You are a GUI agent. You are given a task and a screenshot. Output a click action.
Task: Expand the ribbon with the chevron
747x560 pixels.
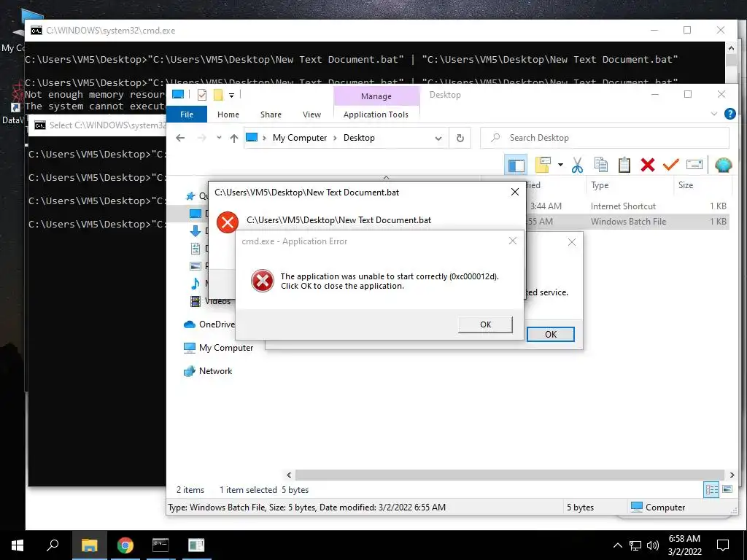click(713, 114)
